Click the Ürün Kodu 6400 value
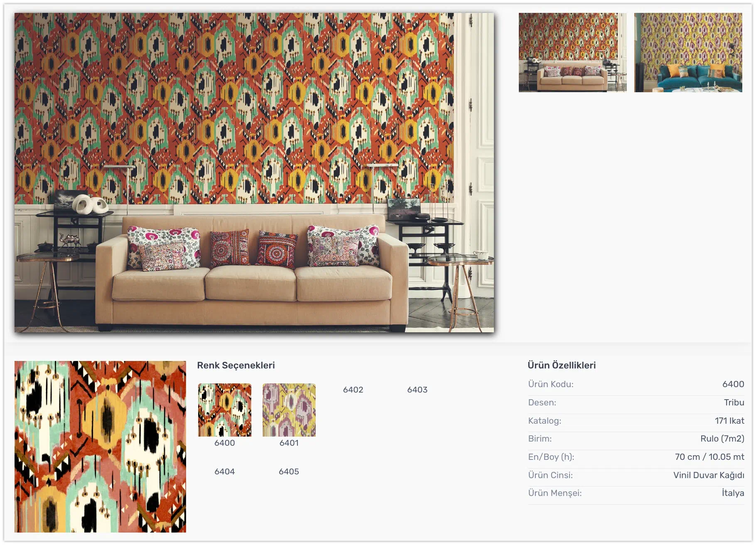756x545 pixels. coord(733,384)
